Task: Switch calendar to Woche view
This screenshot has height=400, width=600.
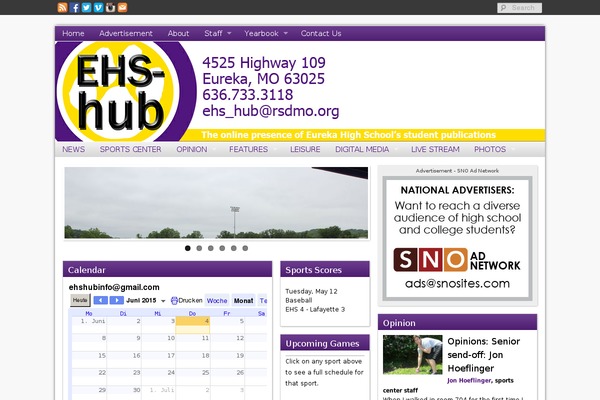Action: (x=217, y=300)
